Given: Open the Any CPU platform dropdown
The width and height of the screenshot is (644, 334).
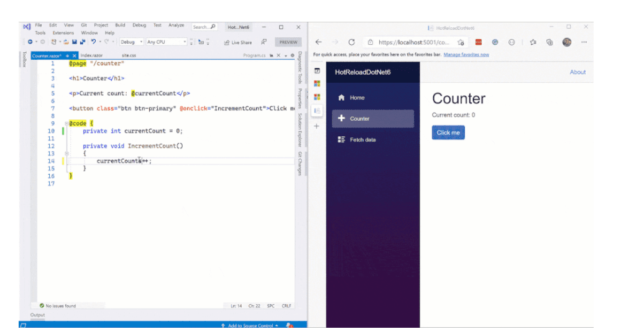Looking at the screenshot, I should (167, 42).
